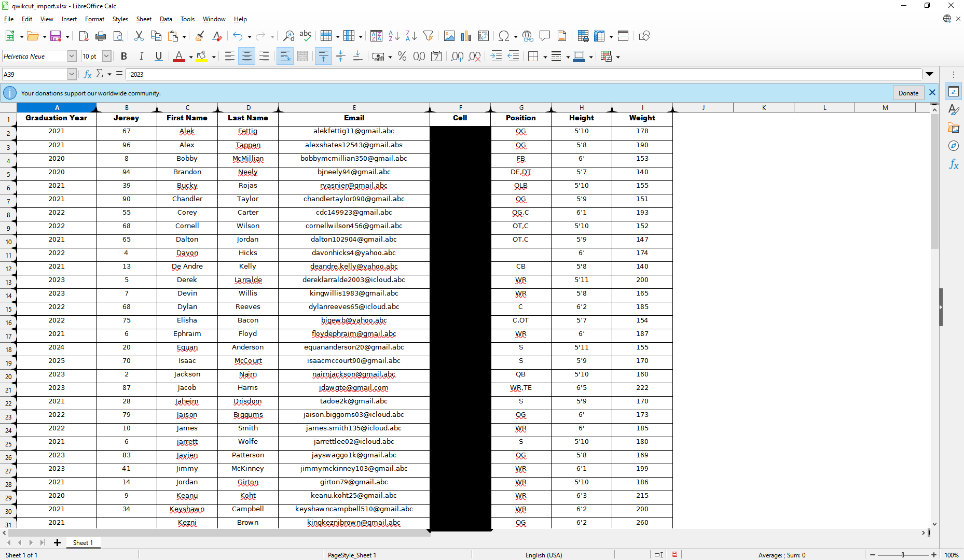964x560 pixels.
Task: Expand the formula bar
Action: (x=930, y=74)
